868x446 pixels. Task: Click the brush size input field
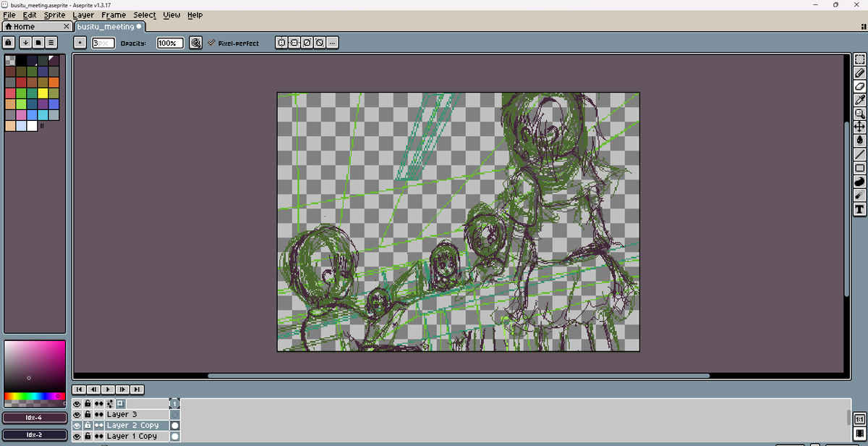coord(103,43)
